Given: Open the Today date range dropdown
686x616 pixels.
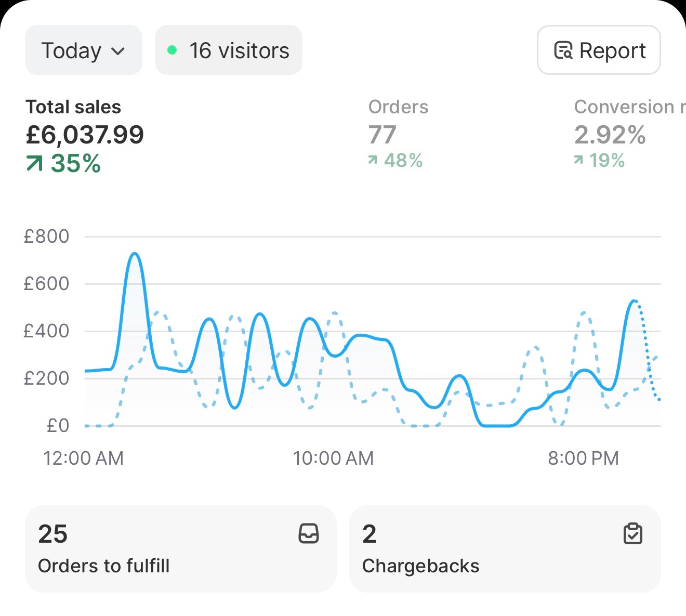Looking at the screenshot, I should click(x=83, y=50).
